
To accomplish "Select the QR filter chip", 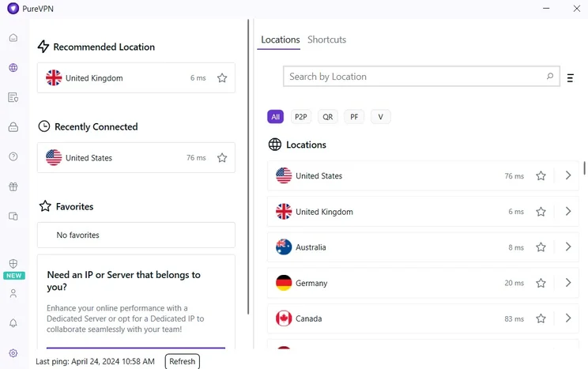I will [327, 117].
